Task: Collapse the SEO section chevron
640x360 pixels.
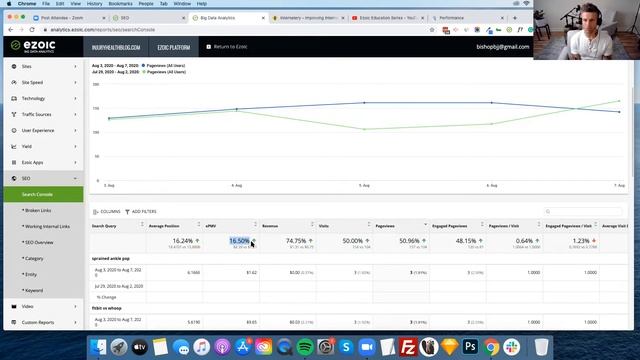Action: pos(75,178)
